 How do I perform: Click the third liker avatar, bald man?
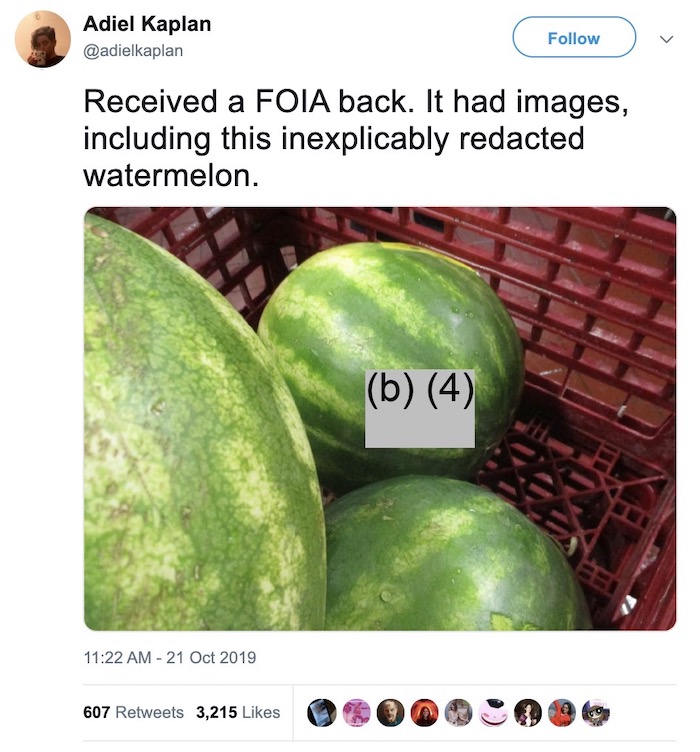(x=390, y=713)
